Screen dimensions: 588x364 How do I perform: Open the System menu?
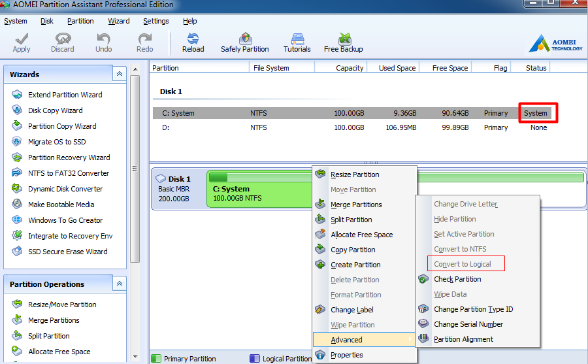tap(16, 21)
